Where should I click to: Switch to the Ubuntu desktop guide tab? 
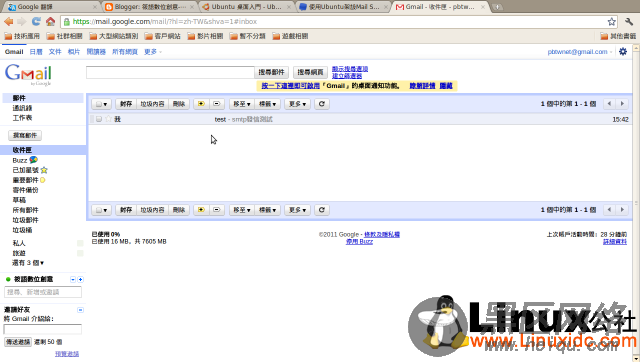[246, 7]
